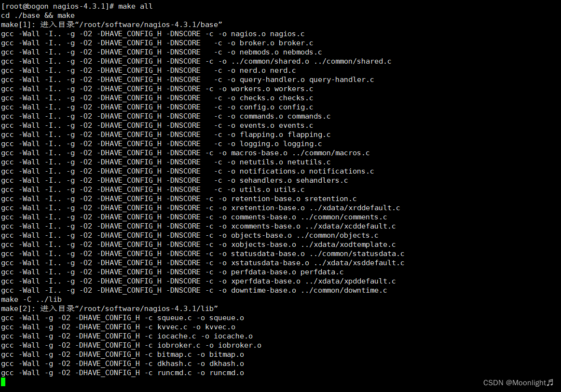Click the perfdata-base.o compile line
Screen dimensions: 561x392
pyautogui.click(x=172, y=272)
